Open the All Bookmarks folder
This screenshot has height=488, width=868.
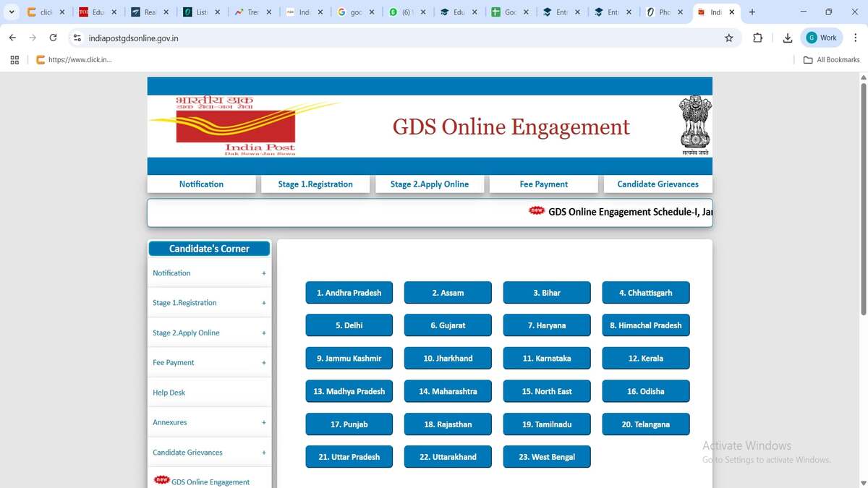tap(831, 60)
